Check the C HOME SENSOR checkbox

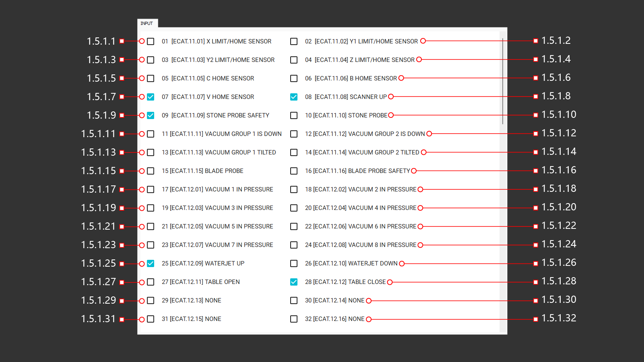pos(151,78)
